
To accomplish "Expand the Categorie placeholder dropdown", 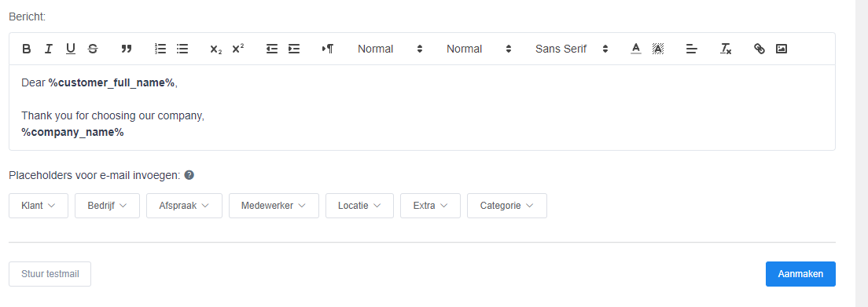I will 507,206.
